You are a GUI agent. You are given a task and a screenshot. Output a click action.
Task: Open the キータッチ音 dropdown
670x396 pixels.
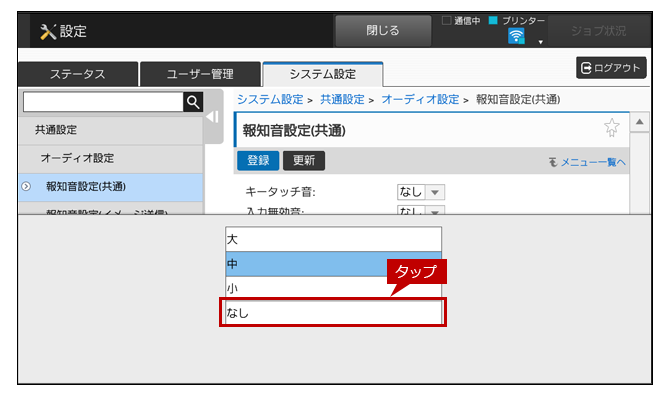421,192
